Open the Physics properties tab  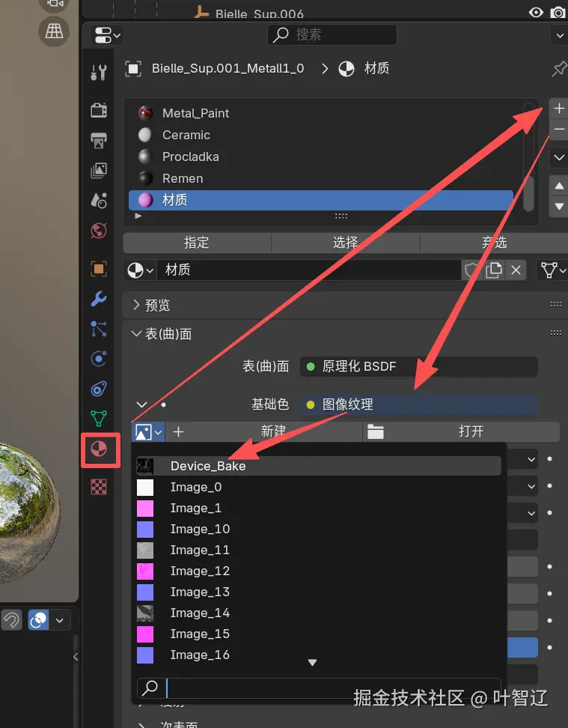point(98,359)
